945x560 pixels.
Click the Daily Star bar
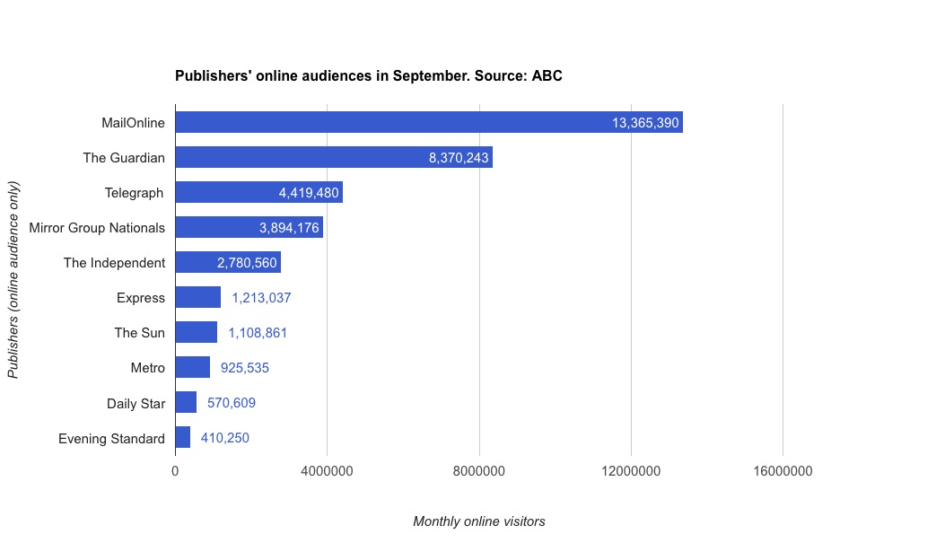click(186, 403)
